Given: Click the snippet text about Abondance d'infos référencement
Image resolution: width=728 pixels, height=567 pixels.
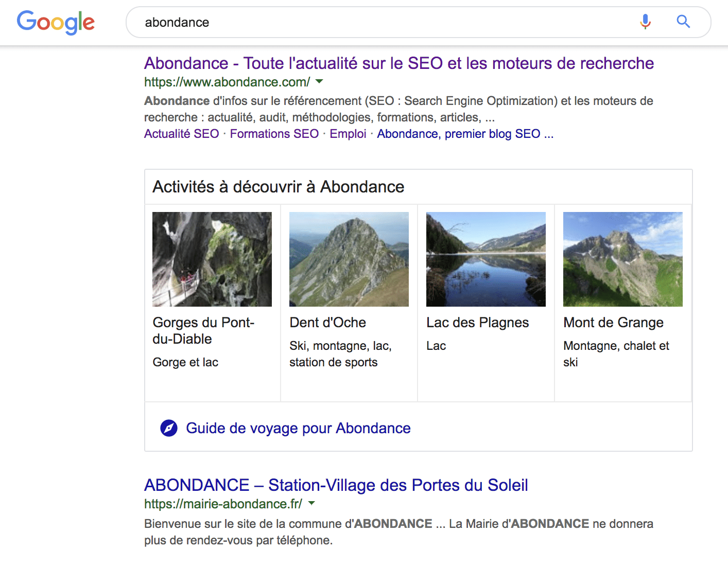Looking at the screenshot, I should coord(398,109).
